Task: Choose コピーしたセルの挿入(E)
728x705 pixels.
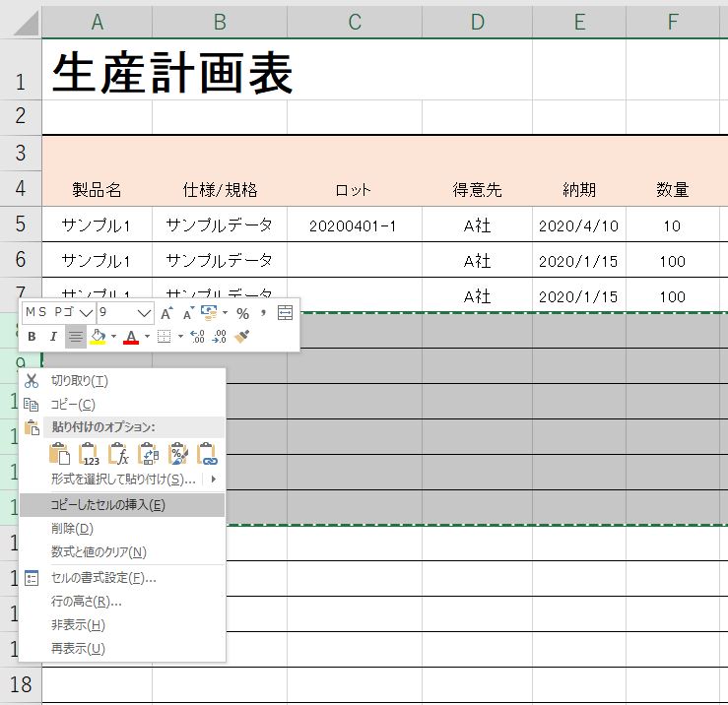Action: (121, 505)
